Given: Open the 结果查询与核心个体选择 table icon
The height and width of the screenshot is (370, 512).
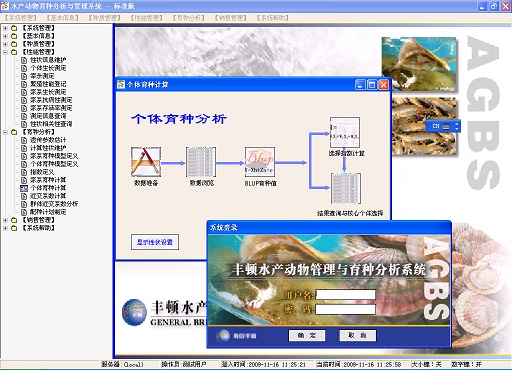Looking at the screenshot, I should click(x=345, y=188).
